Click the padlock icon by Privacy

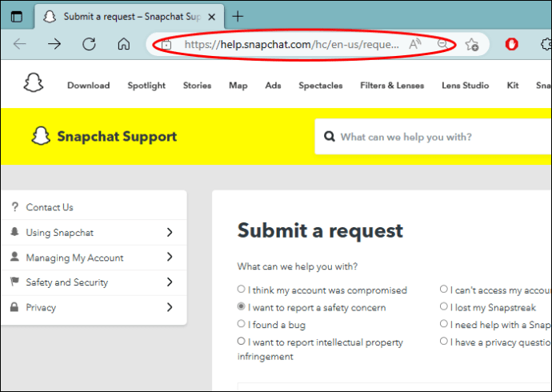(14, 307)
